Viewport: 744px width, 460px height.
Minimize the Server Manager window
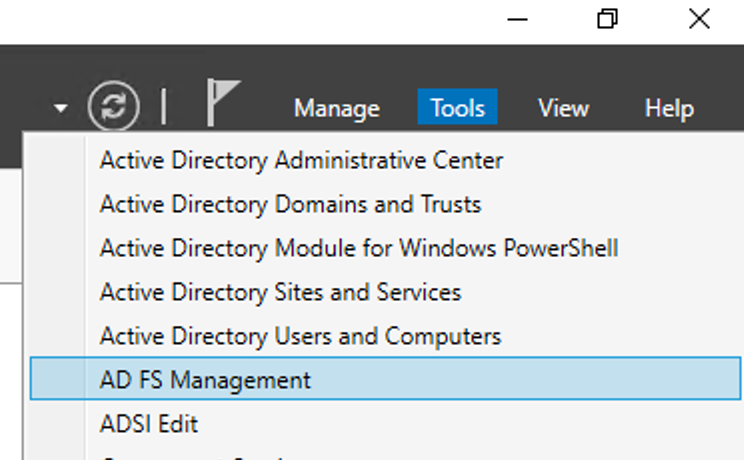coord(517,19)
